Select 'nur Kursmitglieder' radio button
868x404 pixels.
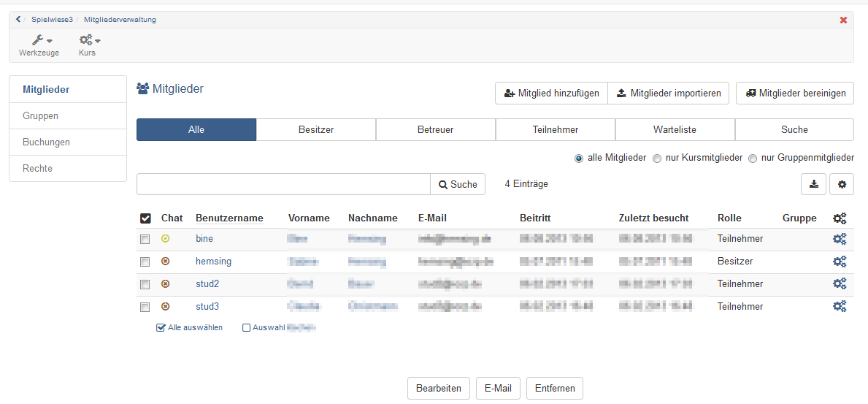tap(657, 158)
